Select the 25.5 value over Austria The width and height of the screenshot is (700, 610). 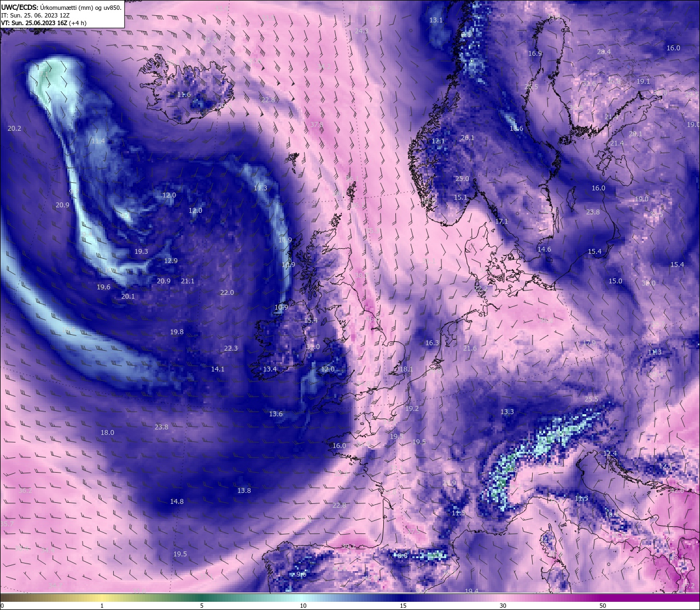pos(591,399)
